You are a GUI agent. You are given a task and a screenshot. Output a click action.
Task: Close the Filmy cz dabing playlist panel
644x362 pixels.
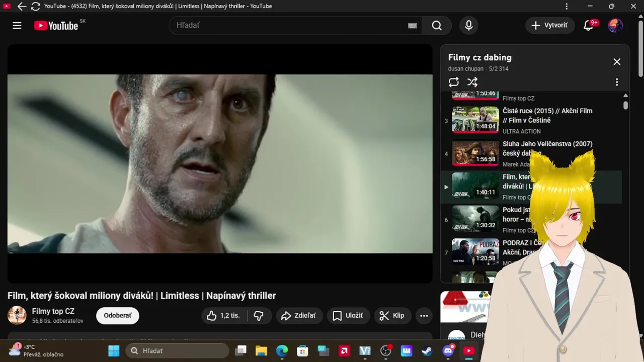click(x=617, y=62)
